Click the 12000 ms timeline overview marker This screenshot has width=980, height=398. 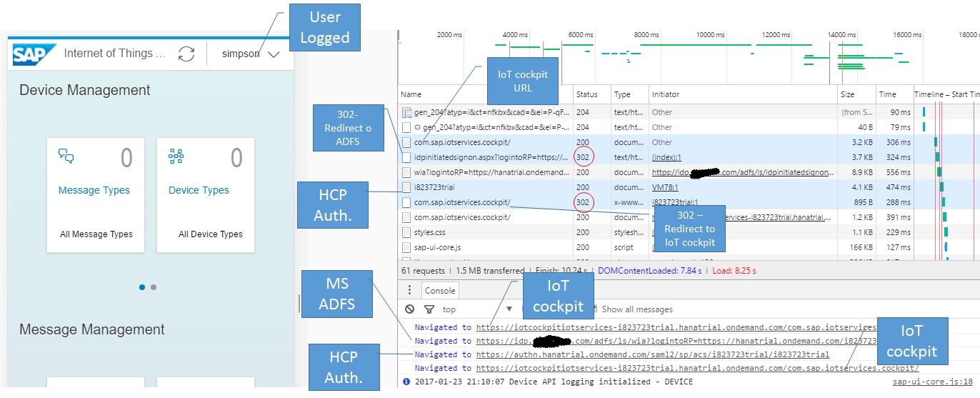pos(776,34)
